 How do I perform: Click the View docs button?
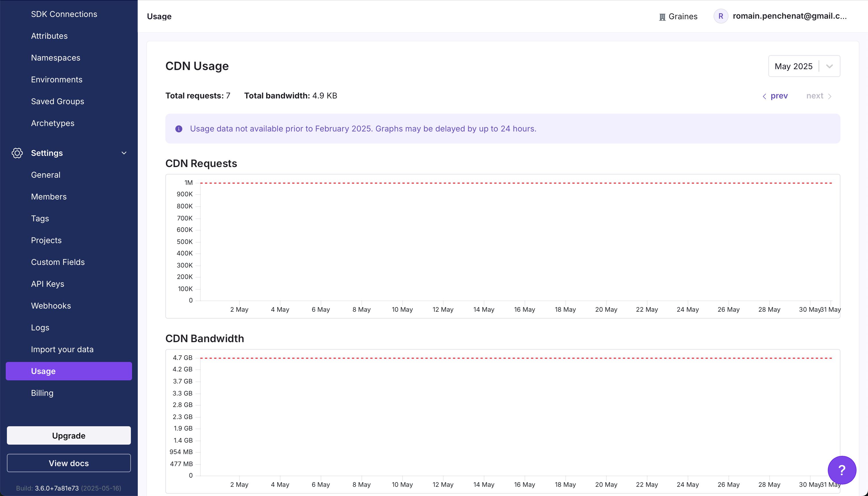69,463
